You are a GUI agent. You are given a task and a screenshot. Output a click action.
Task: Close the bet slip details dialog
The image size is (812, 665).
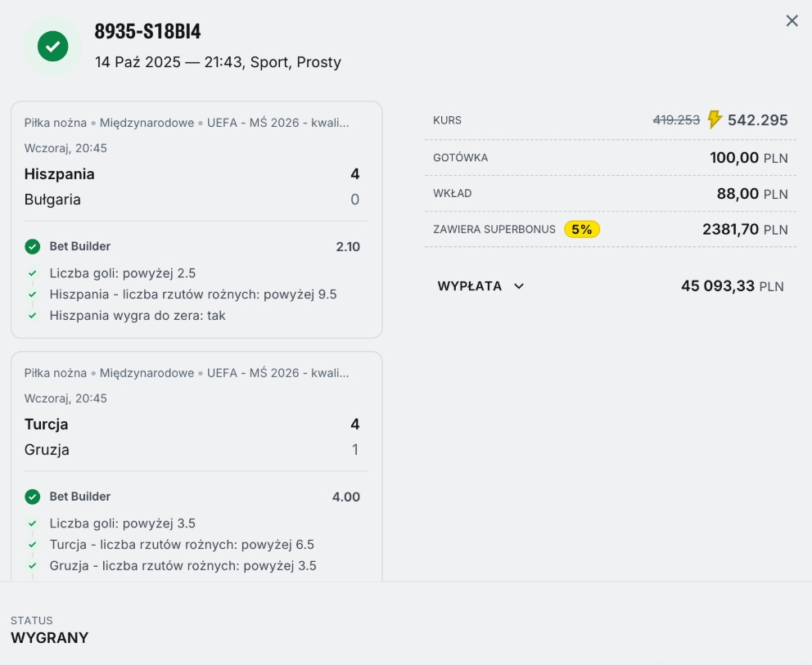tap(792, 21)
